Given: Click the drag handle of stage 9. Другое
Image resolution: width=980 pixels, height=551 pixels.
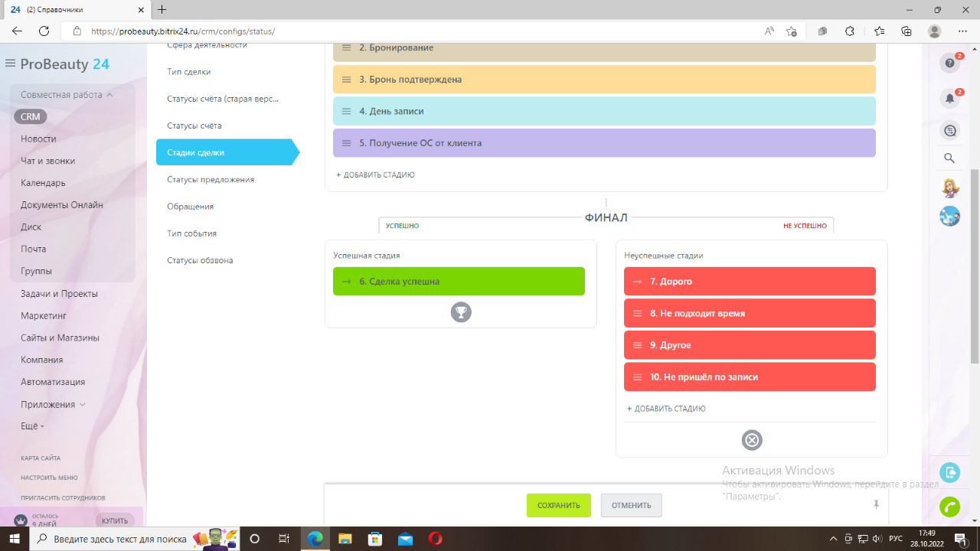Looking at the screenshot, I should pyautogui.click(x=637, y=345).
